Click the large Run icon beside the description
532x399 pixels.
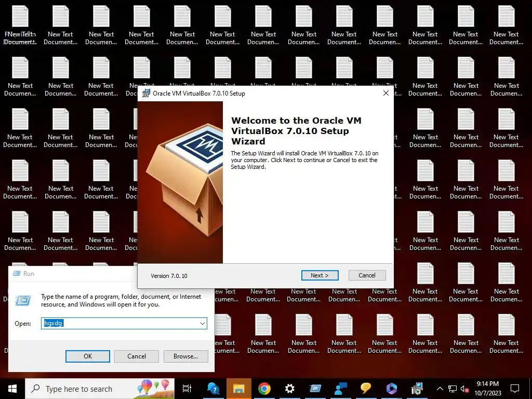[x=23, y=300]
